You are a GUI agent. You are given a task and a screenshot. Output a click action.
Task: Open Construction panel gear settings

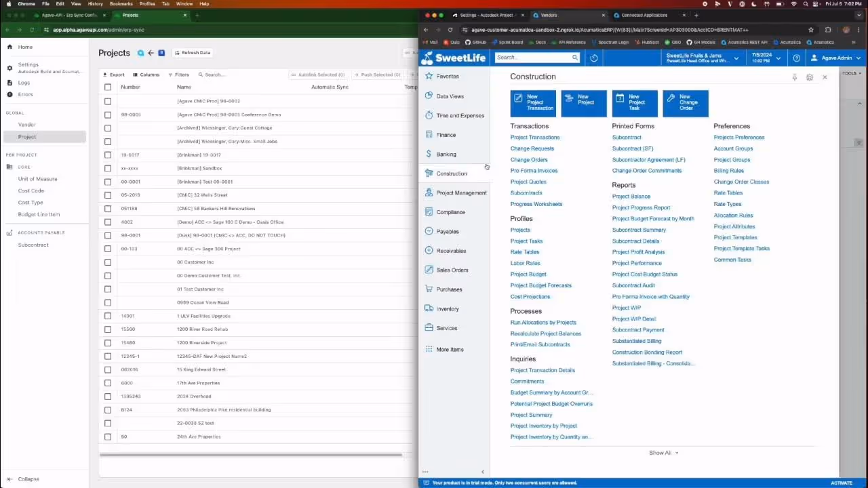tap(810, 77)
